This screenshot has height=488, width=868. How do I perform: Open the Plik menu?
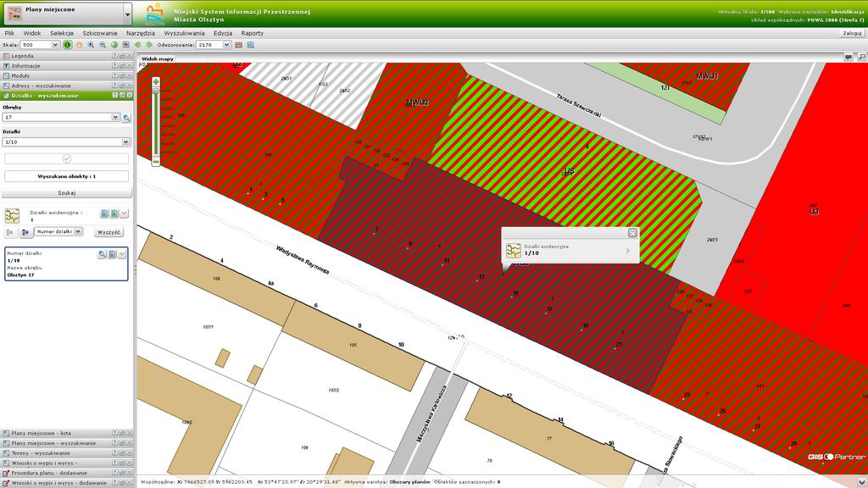coord(9,33)
